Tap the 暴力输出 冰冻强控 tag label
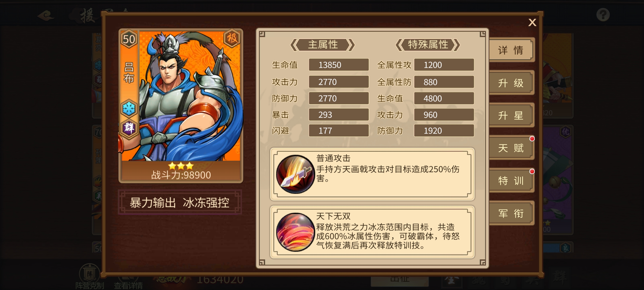Screen dimensions: 644x290 coord(180,202)
